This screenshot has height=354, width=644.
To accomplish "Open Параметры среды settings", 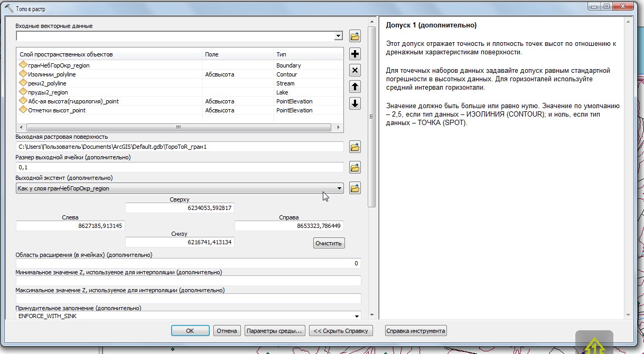I will click(x=274, y=331).
